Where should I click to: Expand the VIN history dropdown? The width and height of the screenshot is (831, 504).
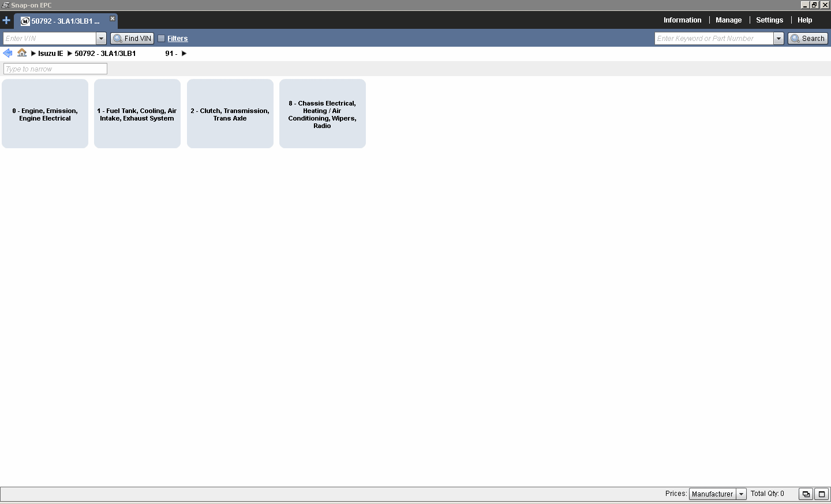pos(101,39)
